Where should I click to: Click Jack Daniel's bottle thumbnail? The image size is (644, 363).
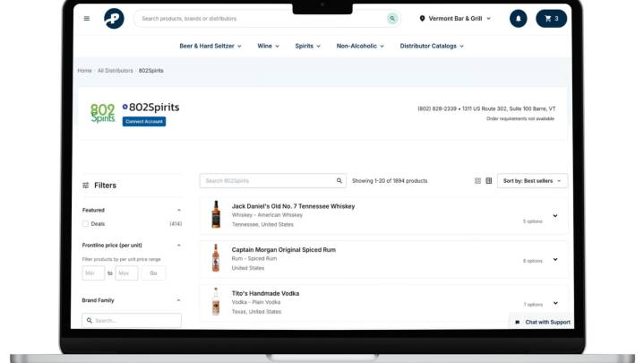click(216, 214)
